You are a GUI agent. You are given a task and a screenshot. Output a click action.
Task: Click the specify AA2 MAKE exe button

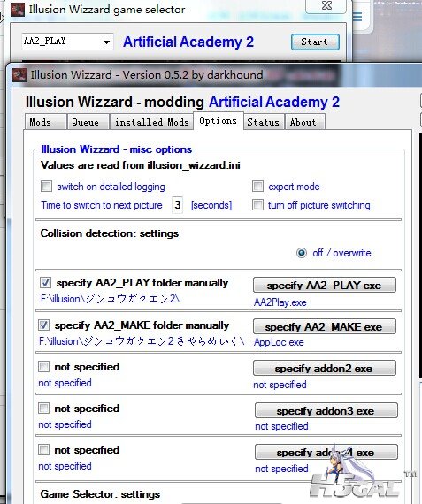pyautogui.click(x=324, y=326)
